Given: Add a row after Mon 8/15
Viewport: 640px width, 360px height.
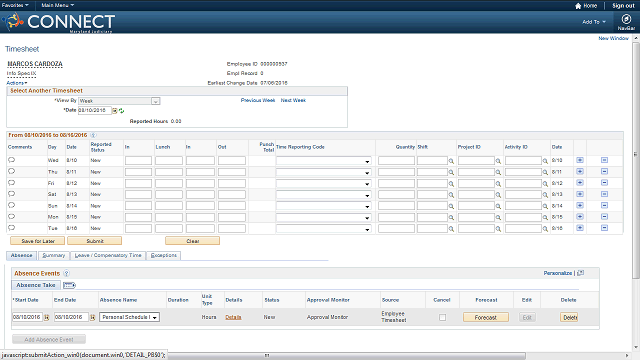Looking at the screenshot, I should point(580,217).
